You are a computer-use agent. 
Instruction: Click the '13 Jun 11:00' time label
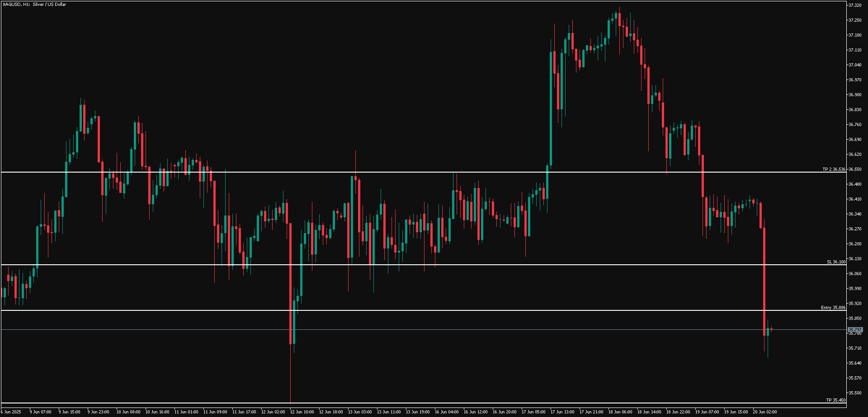(389, 412)
